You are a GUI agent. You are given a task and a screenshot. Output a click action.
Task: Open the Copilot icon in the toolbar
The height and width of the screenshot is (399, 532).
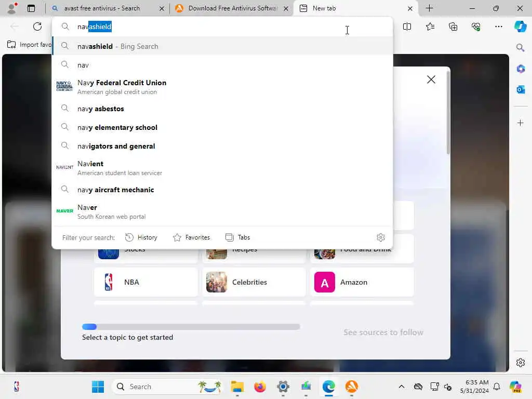click(x=520, y=26)
